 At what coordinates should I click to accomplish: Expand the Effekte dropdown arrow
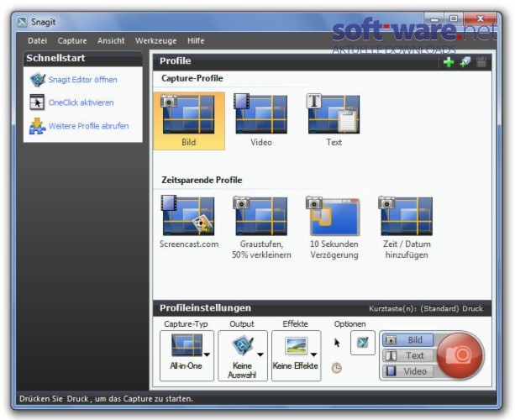point(313,354)
